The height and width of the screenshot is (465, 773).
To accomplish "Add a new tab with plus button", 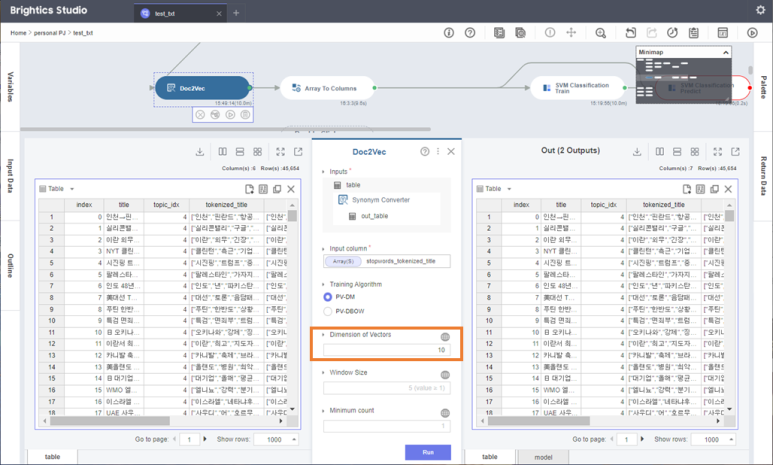I will click(x=236, y=13).
